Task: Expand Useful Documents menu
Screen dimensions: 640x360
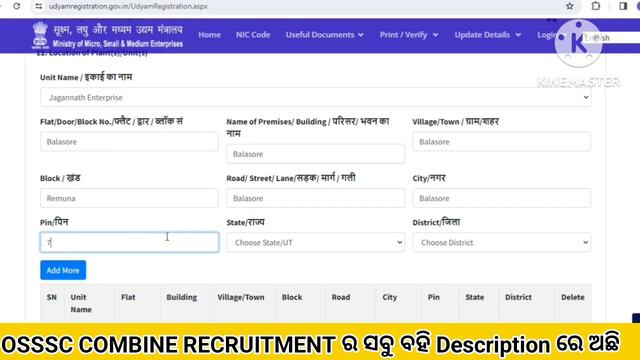Action: point(324,35)
